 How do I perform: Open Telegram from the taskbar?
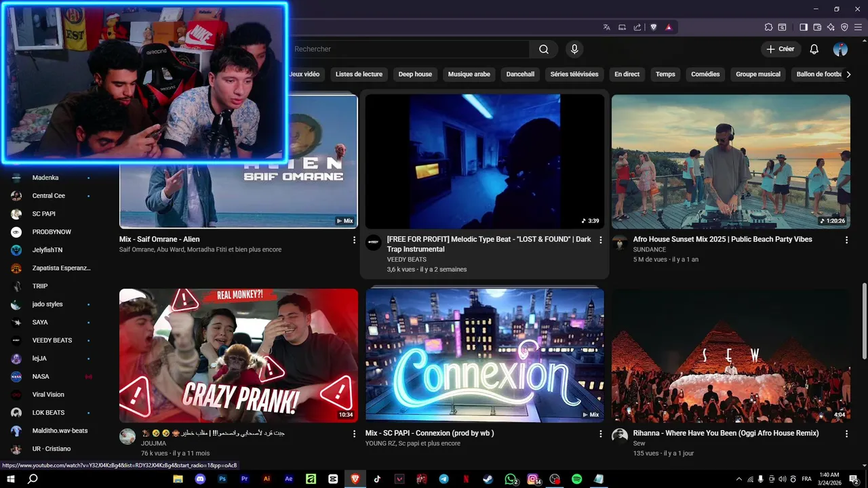(443, 479)
